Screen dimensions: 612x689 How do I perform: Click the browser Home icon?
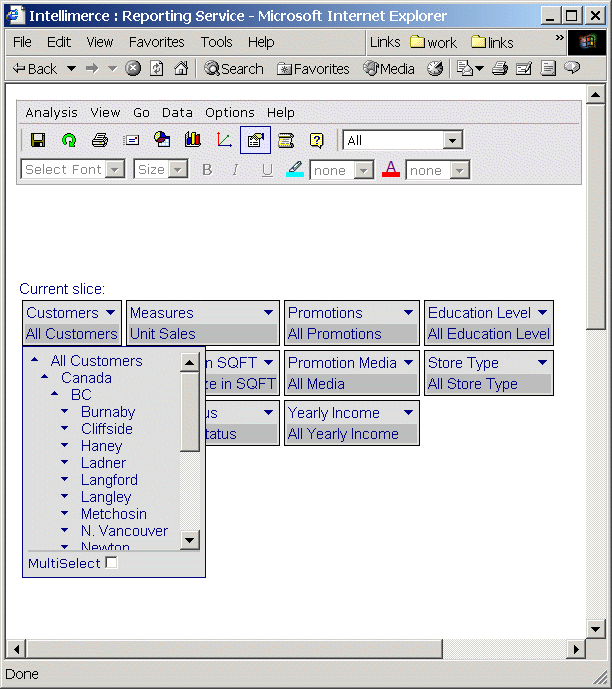[x=181, y=68]
